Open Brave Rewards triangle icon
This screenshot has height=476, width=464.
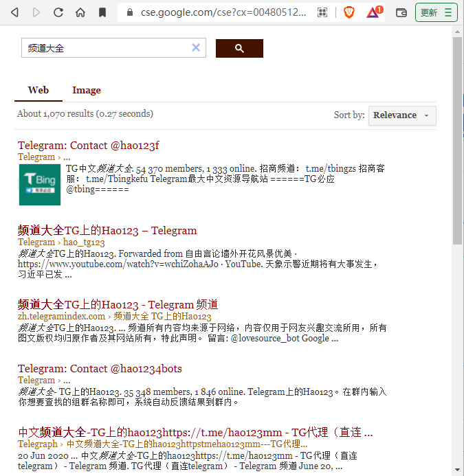[373, 12]
